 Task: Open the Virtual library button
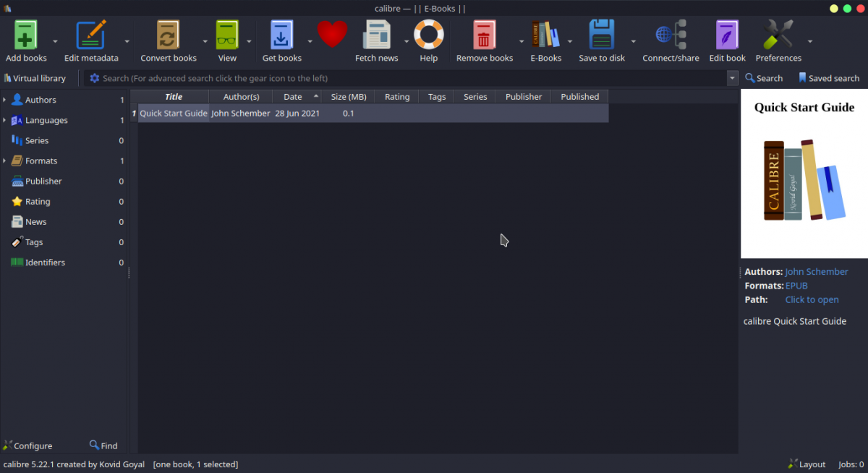(35, 78)
